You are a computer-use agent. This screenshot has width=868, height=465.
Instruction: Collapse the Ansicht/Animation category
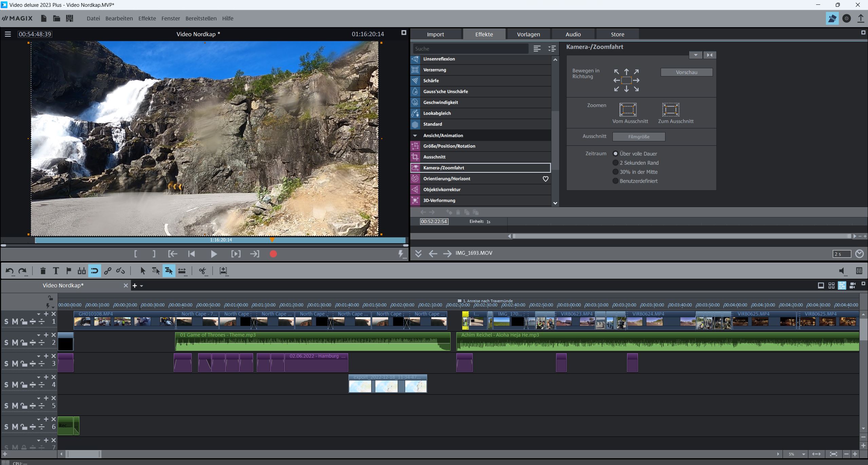(x=415, y=136)
